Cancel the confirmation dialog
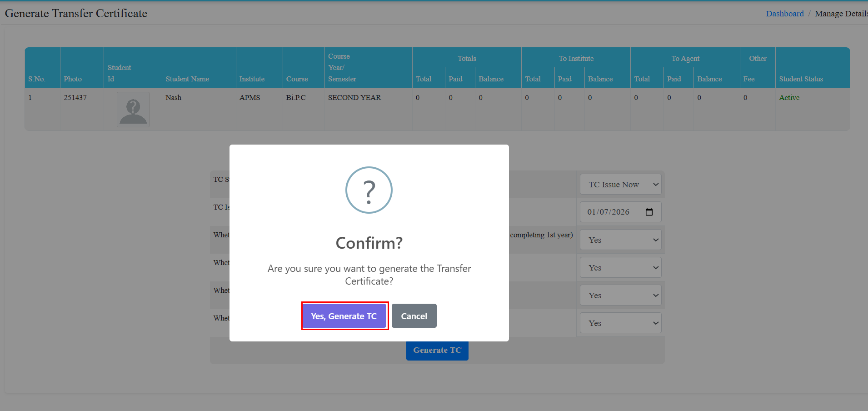This screenshot has height=411, width=868. [x=414, y=316]
